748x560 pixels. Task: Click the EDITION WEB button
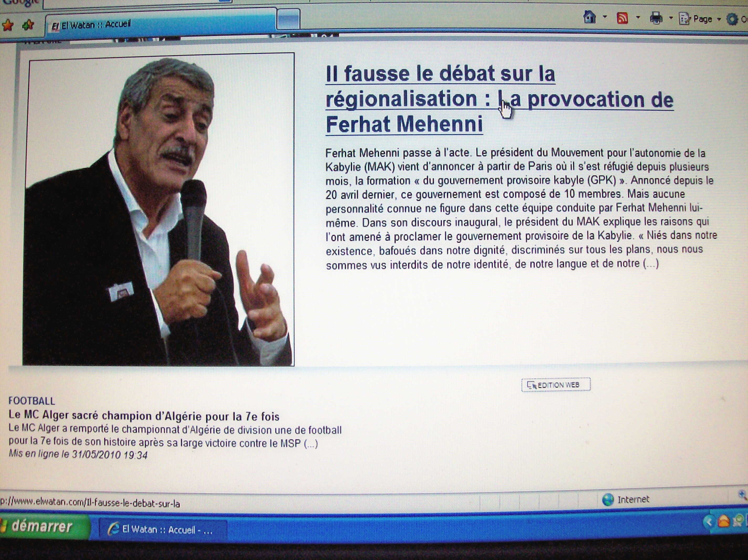(x=556, y=385)
